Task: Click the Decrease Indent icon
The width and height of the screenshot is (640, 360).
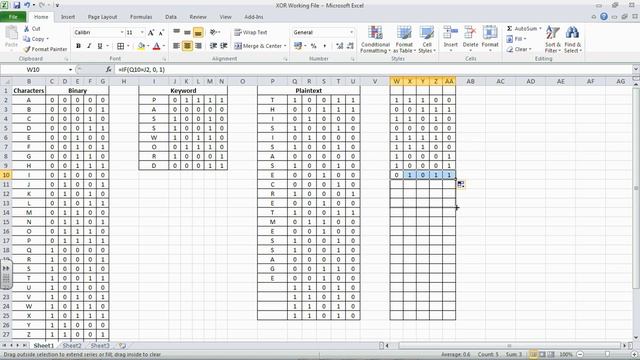Action: pyautogui.click(x=213, y=46)
